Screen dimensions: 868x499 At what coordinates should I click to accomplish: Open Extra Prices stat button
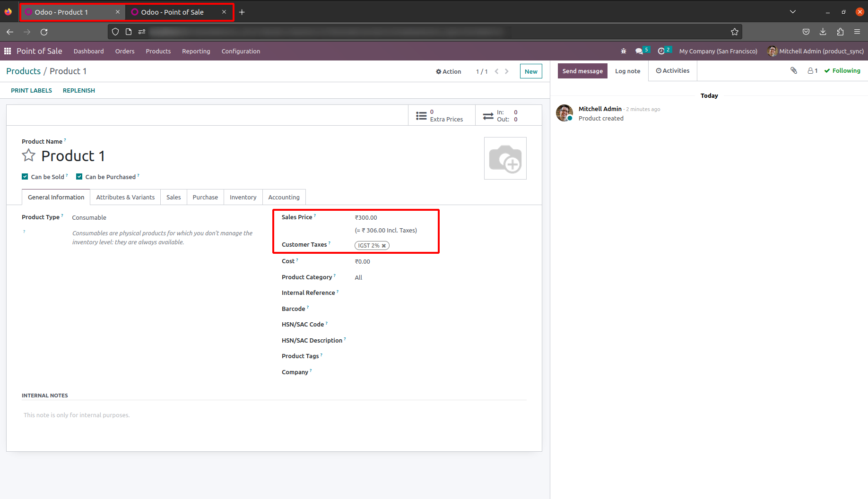coord(442,115)
